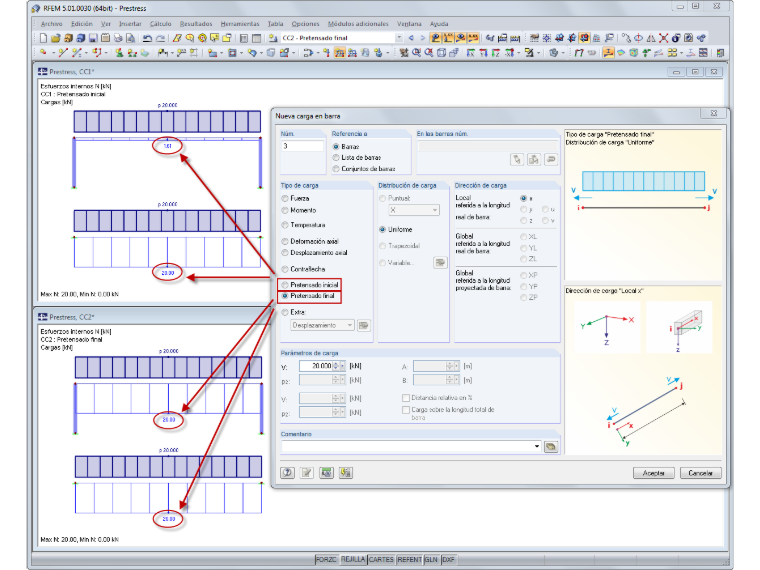
Task: Click the New file icon in toolbar
Action: point(44,38)
